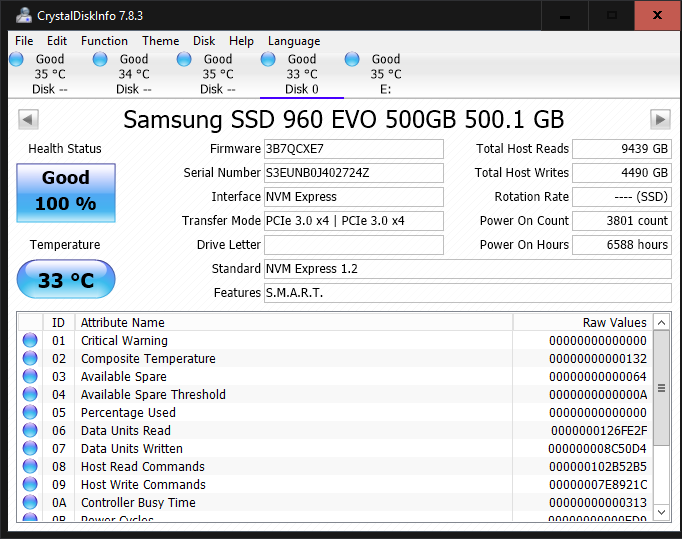Click the Serial Number field
This screenshot has height=539, width=682.
tap(354, 173)
